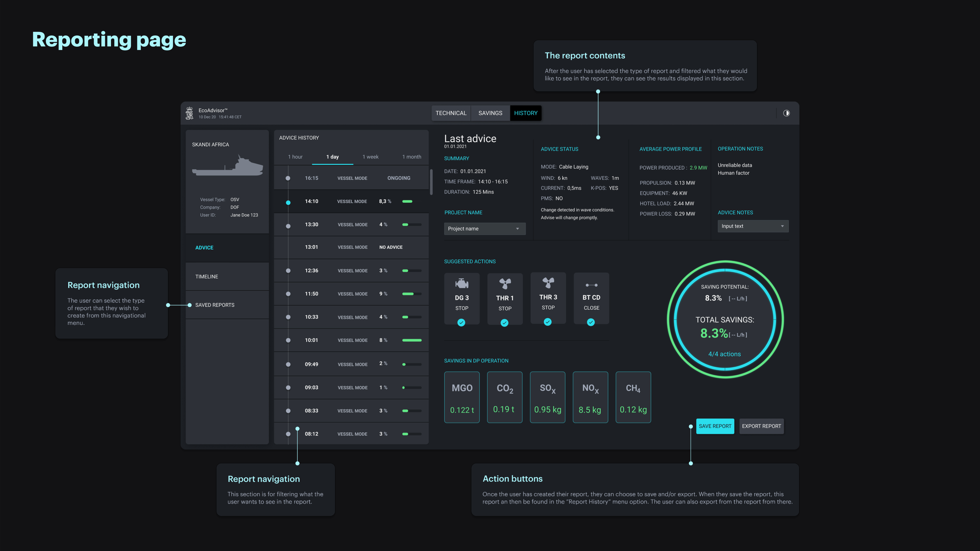This screenshot has height=551, width=980.
Task: Select the THR 3 propeller icon
Action: click(548, 283)
